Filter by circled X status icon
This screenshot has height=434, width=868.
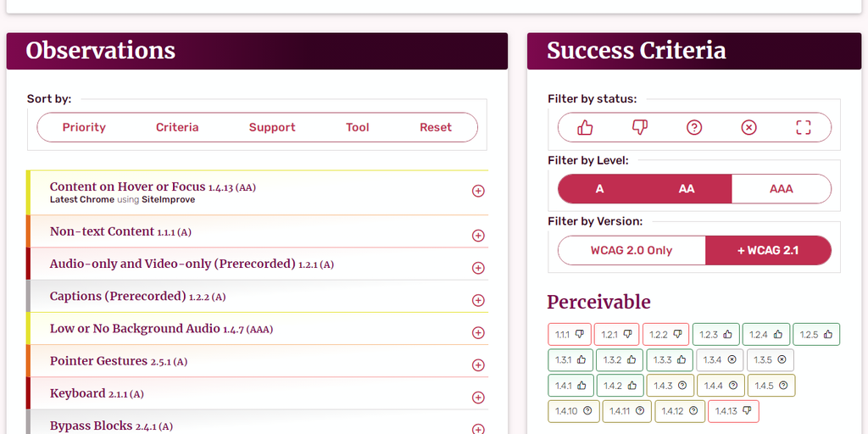pos(748,127)
